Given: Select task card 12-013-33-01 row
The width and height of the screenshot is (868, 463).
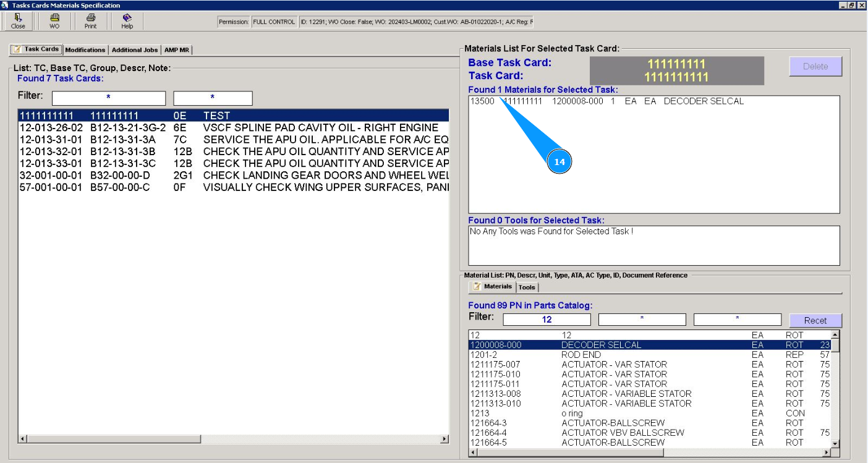Looking at the screenshot, I should coord(233,163).
